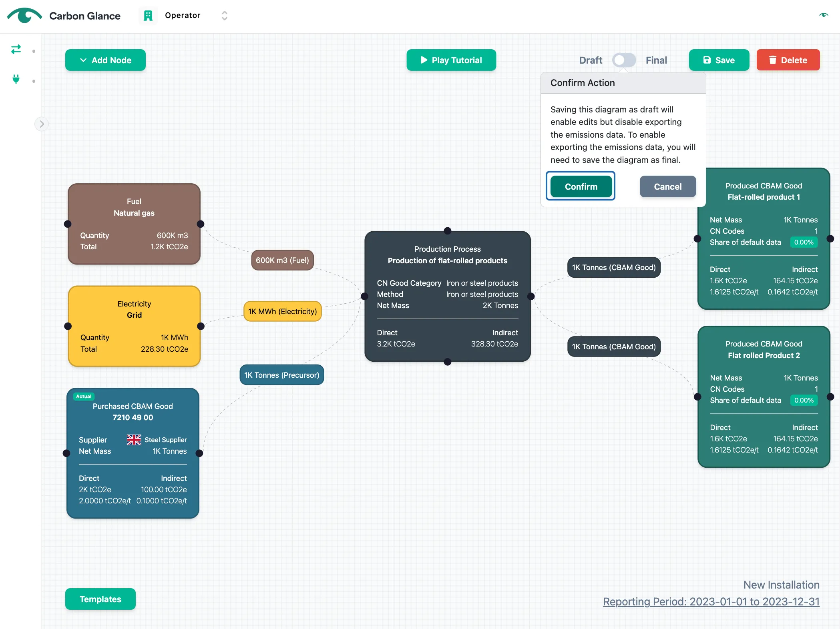840x629 pixels.
Task: Click the Production Process top connector handle
Action: [x=448, y=231]
